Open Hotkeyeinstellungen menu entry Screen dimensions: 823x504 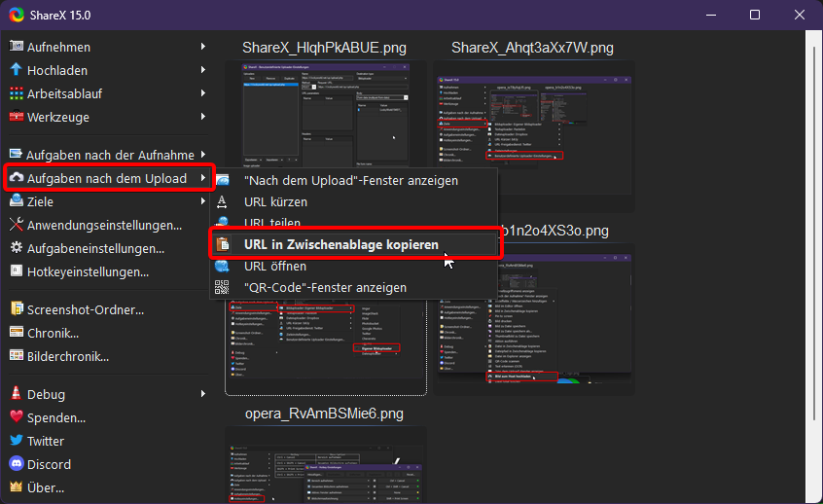pyautogui.click(x=88, y=271)
